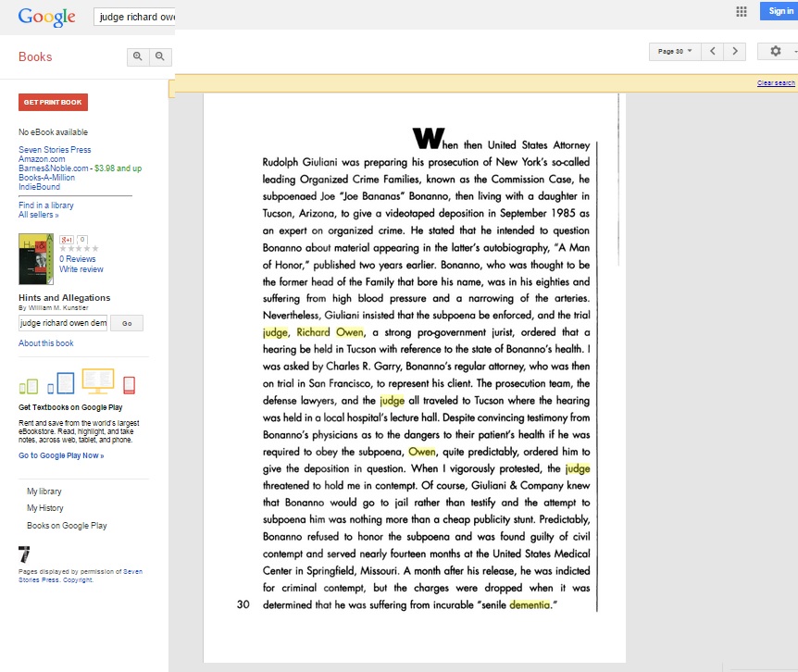Click the Google Play devices illustration

tap(77, 381)
